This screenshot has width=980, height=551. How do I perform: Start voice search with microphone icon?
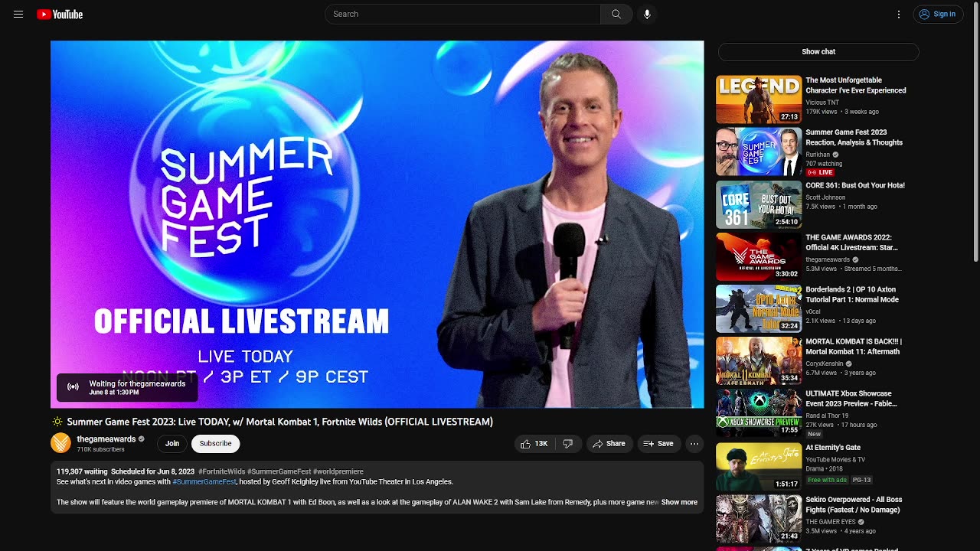pos(647,14)
